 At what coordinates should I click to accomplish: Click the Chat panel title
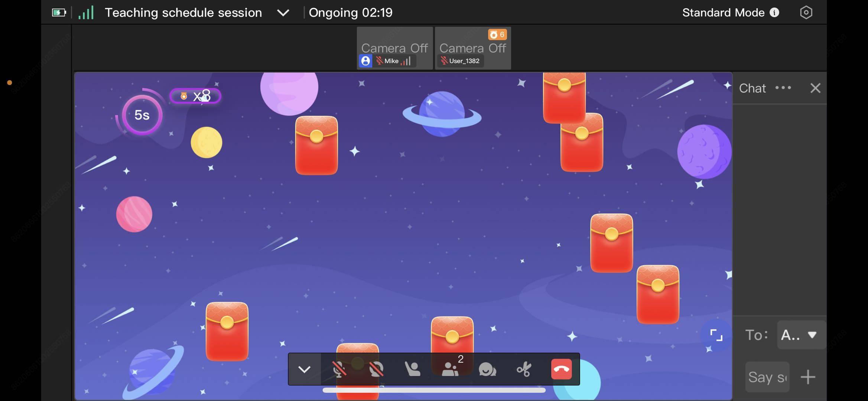click(752, 88)
